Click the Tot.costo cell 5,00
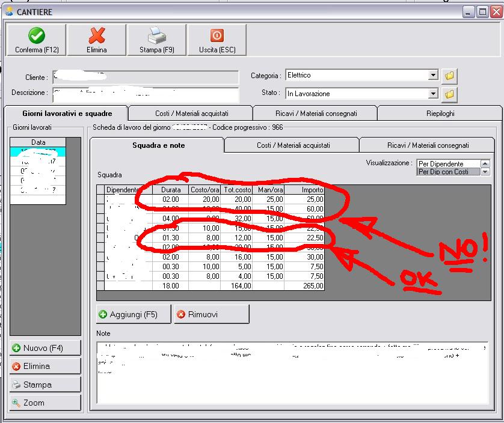Image resolution: width=504 pixels, height=423 pixels. point(236,267)
